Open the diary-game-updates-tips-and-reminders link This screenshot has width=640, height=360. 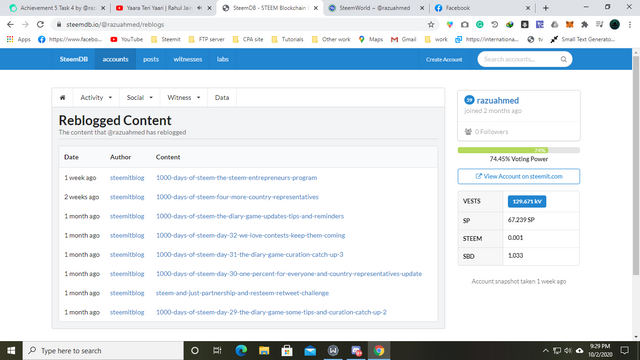point(250,216)
